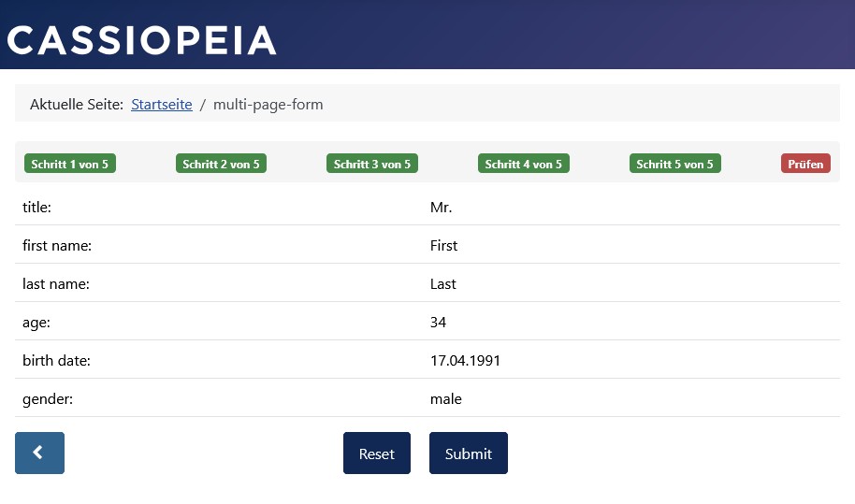
Task: Switch to Schritt 4 von 5
Action: click(524, 164)
